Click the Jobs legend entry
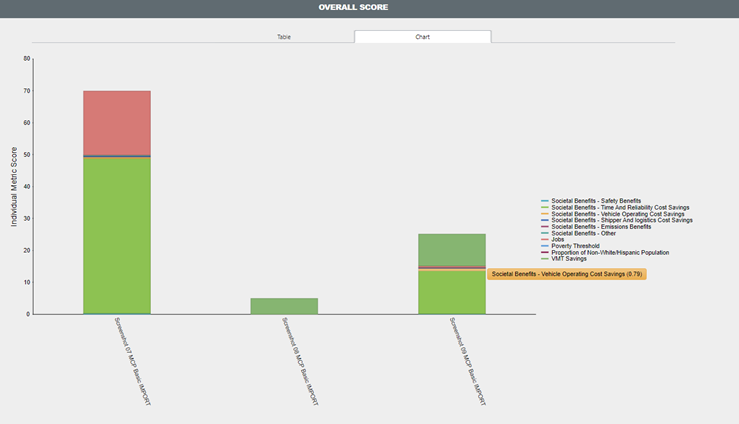Viewport: 739px width, 424px height. 559,240
